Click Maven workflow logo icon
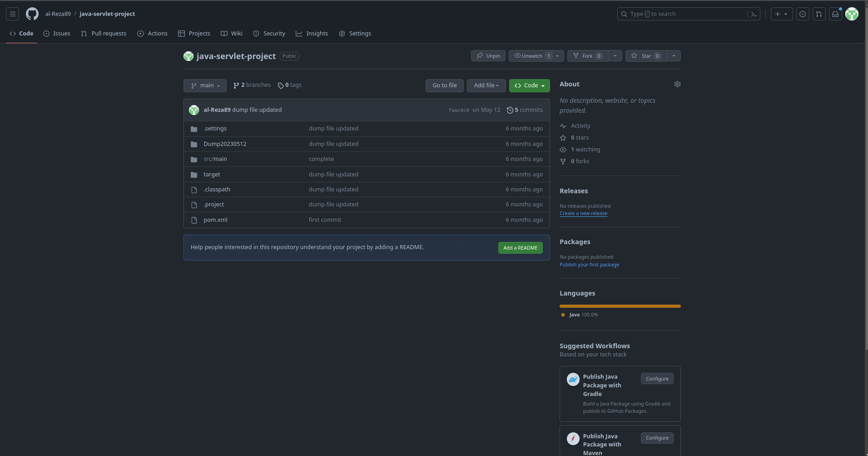 [x=573, y=439]
